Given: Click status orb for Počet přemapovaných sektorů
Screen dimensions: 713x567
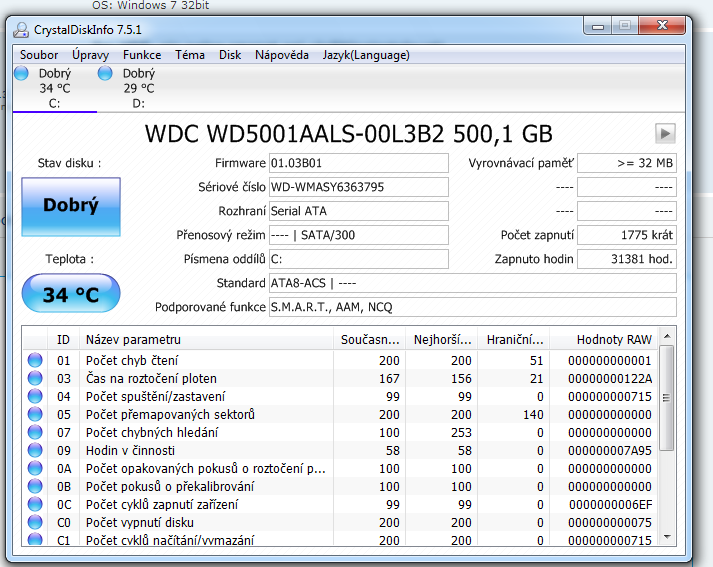Looking at the screenshot, I should pyautogui.click(x=36, y=414).
